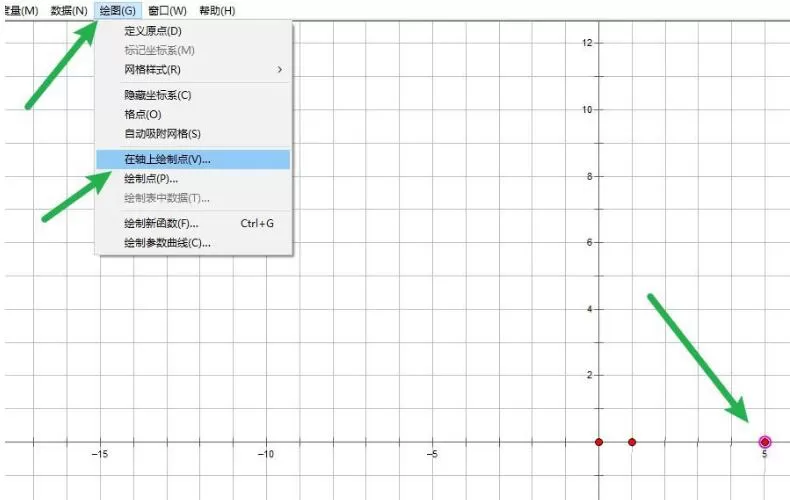The width and height of the screenshot is (790, 500).
Task: Toggle 自动吸附网格(S) option
Action: coord(193,134)
